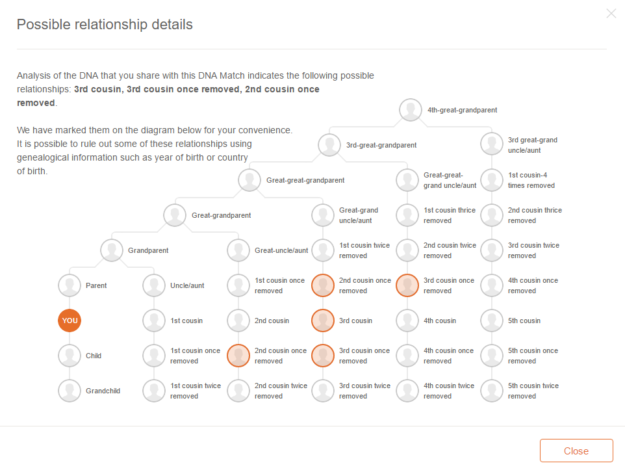Click the Parent avatar icon
The width and height of the screenshot is (625, 472).
coord(69,285)
